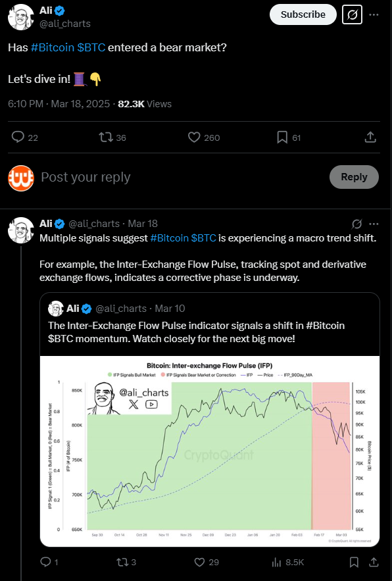Open the more options menu on the main post
Image resolution: width=392 pixels, height=581 pixels.
tap(374, 15)
